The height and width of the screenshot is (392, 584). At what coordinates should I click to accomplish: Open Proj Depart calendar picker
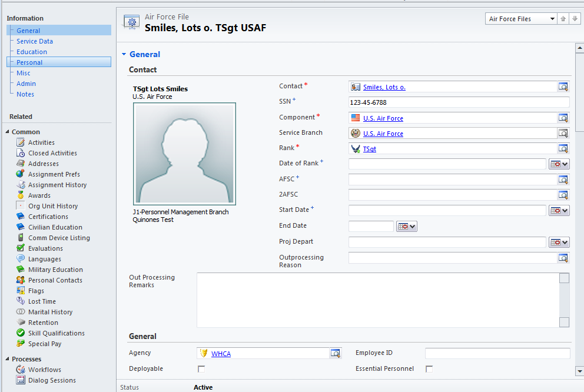[x=559, y=242]
